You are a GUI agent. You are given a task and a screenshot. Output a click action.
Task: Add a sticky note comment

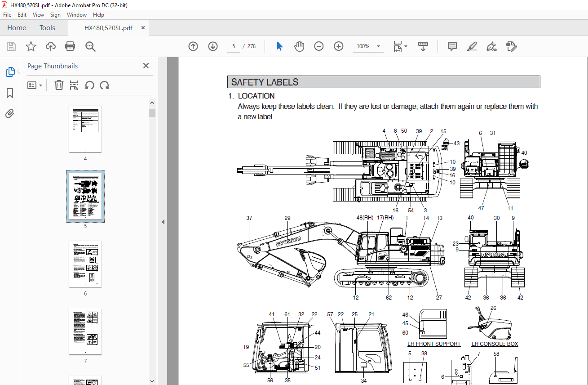click(x=452, y=46)
